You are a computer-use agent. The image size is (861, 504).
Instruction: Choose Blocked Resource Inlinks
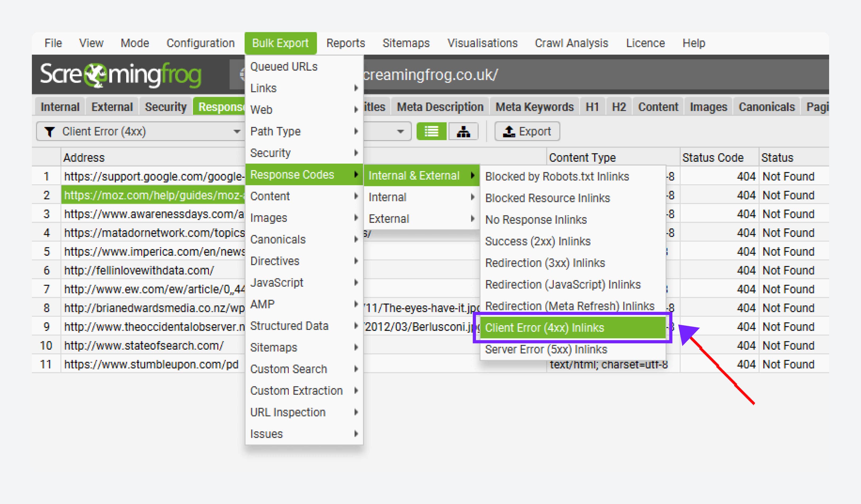click(573, 198)
